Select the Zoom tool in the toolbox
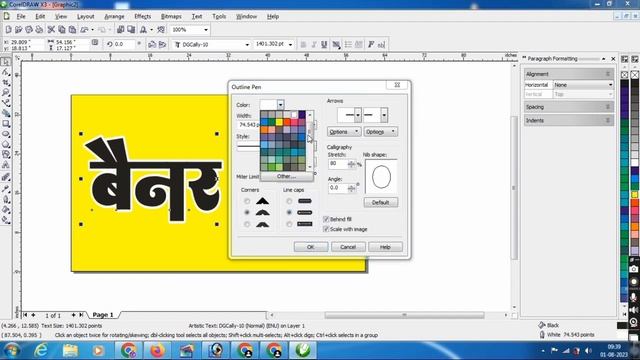The height and width of the screenshot is (360, 640). [6, 93]
